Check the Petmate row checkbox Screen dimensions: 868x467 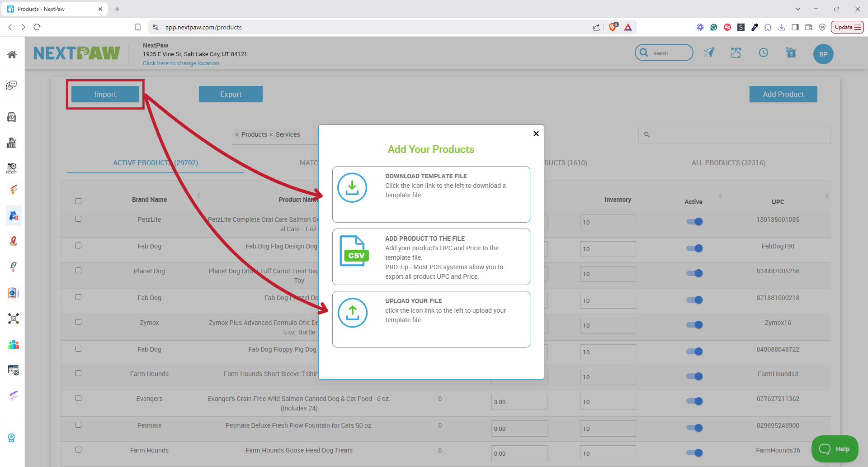[78, 424]
